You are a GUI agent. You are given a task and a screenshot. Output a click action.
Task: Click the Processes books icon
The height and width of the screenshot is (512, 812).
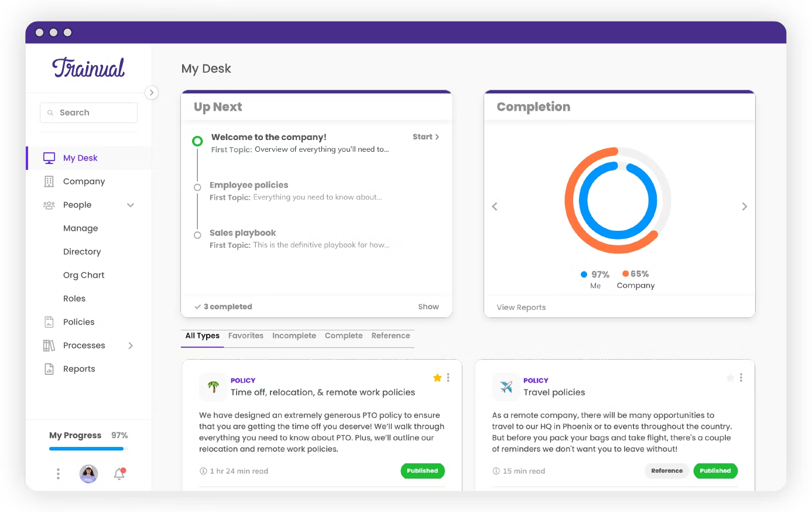point(49,346)
